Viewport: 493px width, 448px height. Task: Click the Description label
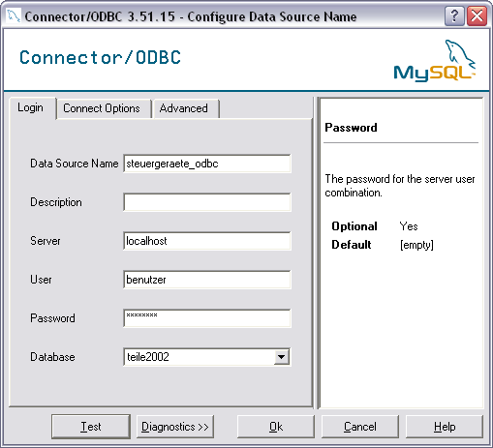click(x=56, y=202)
